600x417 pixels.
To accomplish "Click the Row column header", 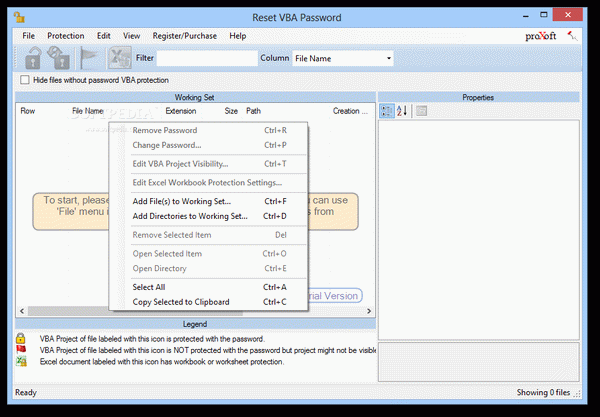I will pyautogui.click(x=28, y=111).
